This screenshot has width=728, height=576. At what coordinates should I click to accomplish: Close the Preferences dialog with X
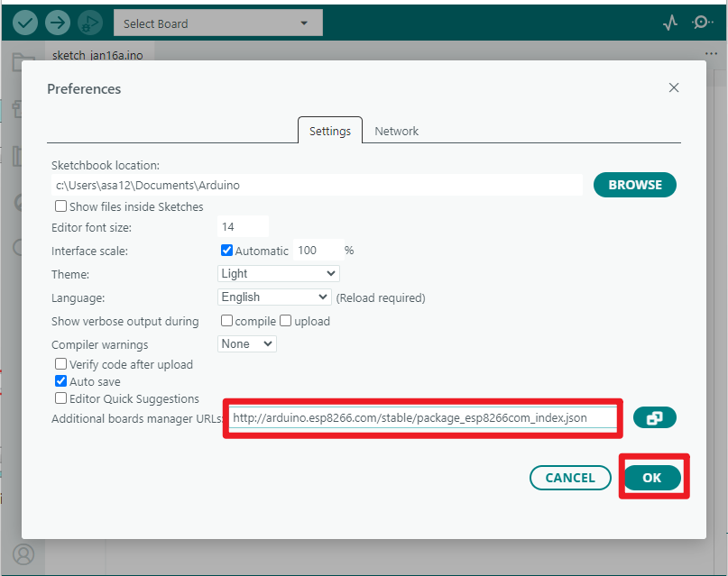click(x=674, y=87)
